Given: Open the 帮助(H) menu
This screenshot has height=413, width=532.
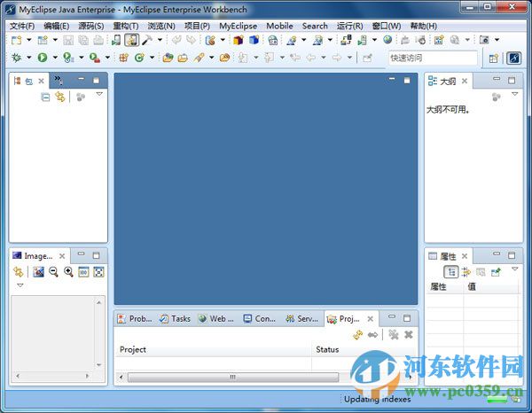Looking at the screenshot, I should tap(424, 26).
